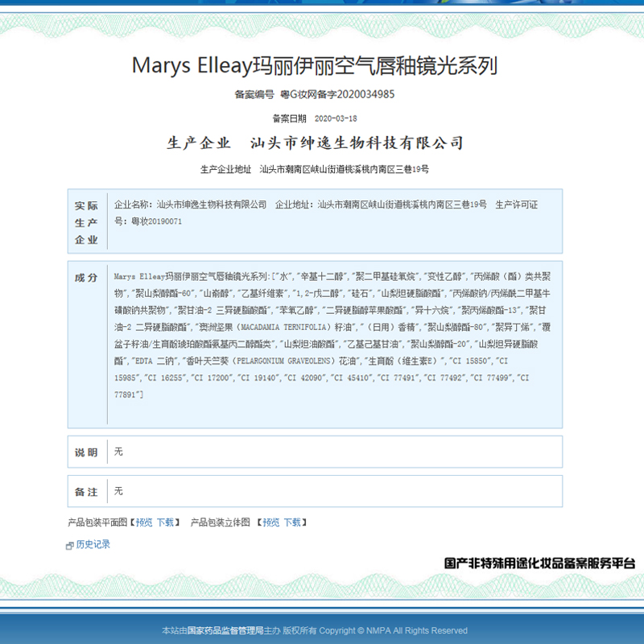This screenshot has width=644, height=644.
Task: Click the 备注 row label
Action: point(86,492)
